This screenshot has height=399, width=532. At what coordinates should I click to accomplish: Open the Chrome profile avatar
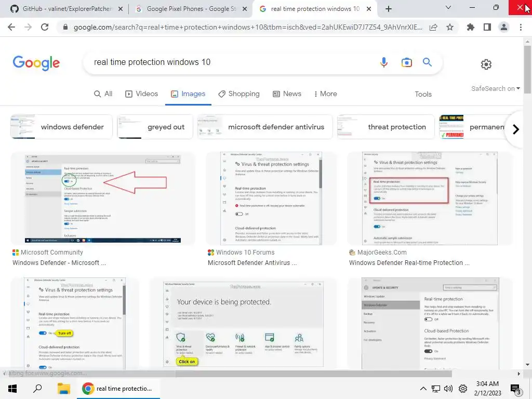pyautogui.click(x=504, y=27)
